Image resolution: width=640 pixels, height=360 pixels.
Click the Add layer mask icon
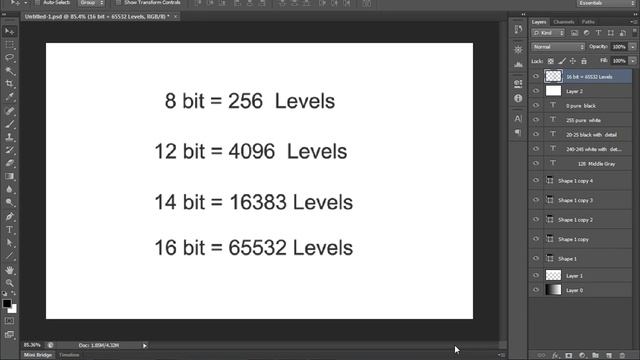(569, 356)
